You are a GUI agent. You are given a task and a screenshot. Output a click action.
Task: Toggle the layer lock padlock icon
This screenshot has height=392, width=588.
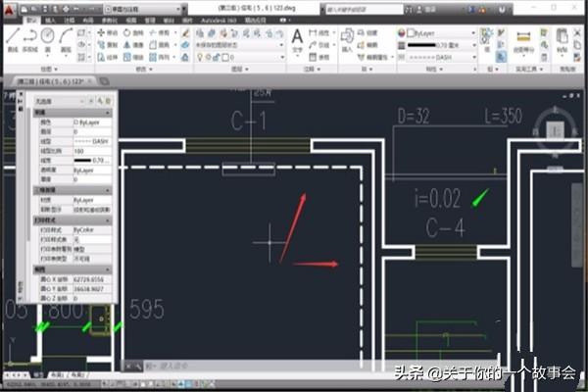pos(217,58)
